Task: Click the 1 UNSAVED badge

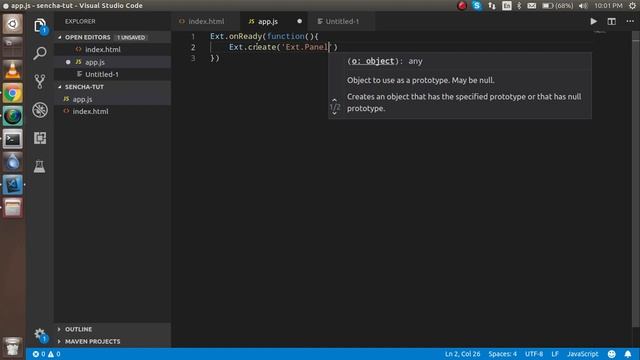Action: click(131, 37)
